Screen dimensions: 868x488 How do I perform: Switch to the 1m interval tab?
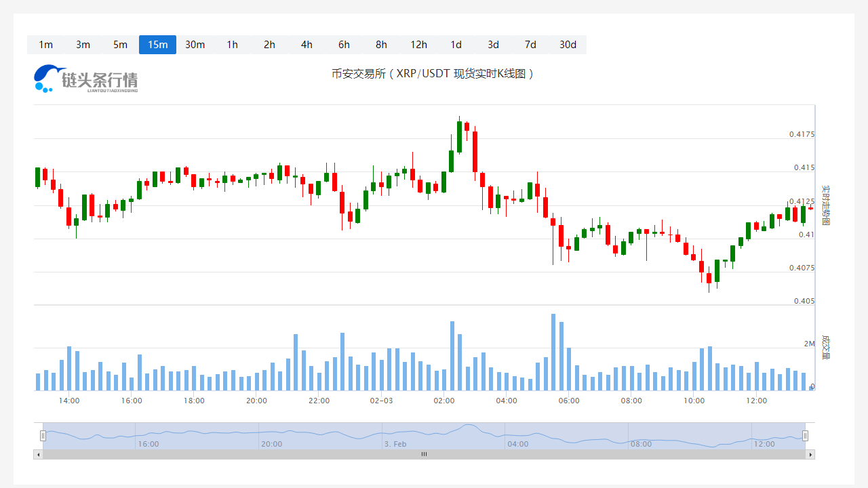45,45
